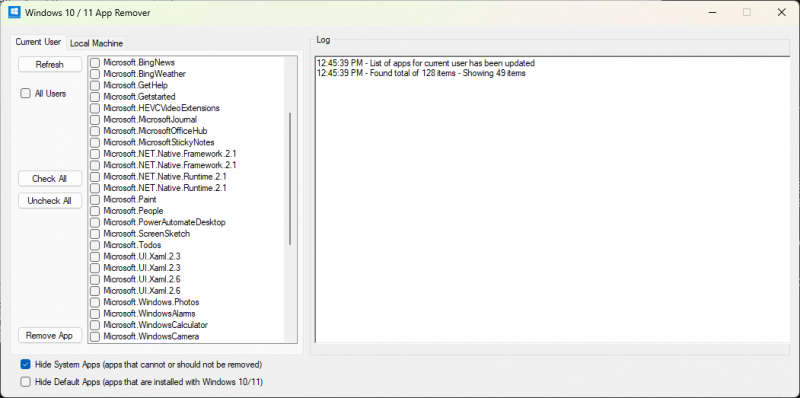Screen dimensions: 800x398
Task: Select Microsoft.HEVCVideoExtensions for removal
Action: [x=95, y=108]
